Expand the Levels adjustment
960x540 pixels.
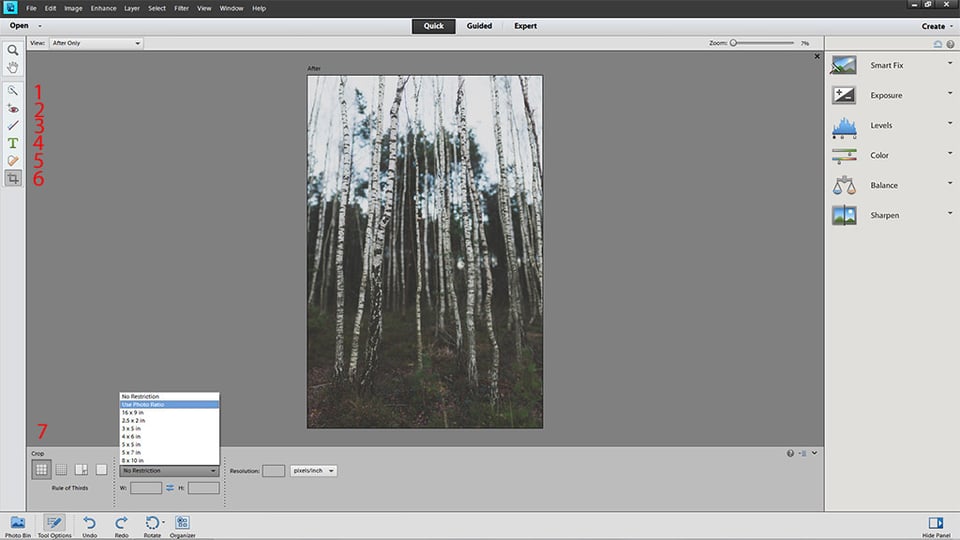(950, 123)
